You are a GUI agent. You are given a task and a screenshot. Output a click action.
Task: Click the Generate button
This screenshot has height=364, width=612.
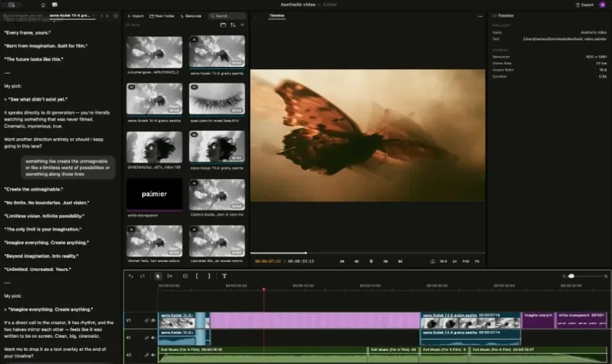[x=191, y=16]
